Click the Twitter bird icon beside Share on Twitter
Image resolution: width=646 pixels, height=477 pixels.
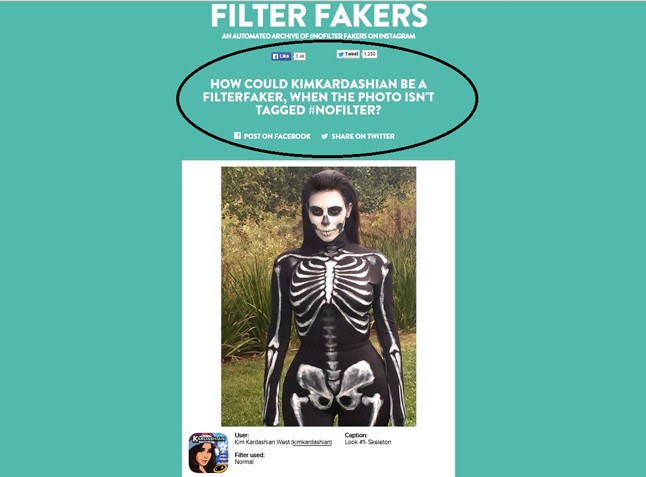pyautogui.click(x=325, y=136)
